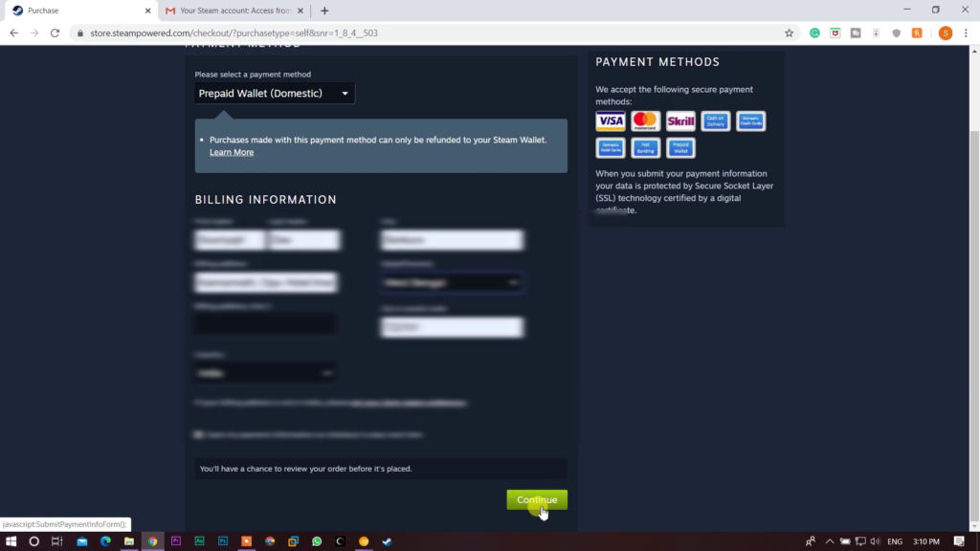Click the blurred City input field

pos(452,240)
